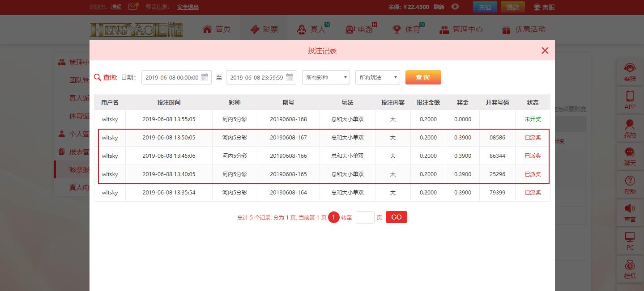
Task: Open the 客服 headset icon in right sidebar
Action: point(630,68)
